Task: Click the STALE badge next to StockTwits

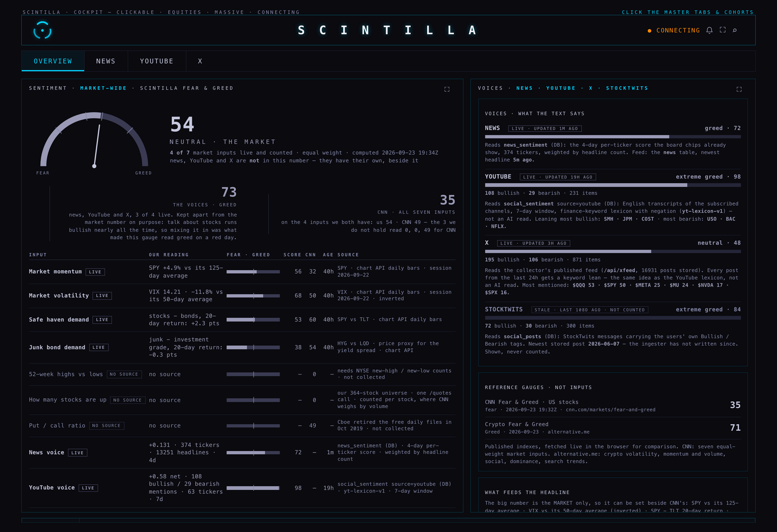Action: (589, 310)
